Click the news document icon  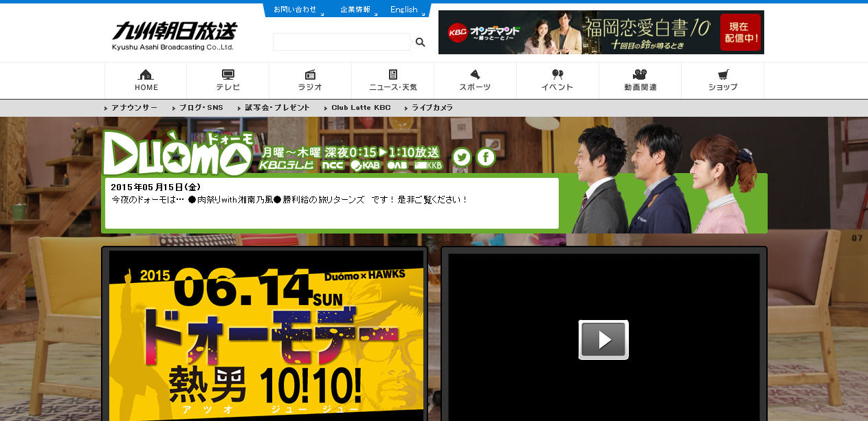[392, 74]
